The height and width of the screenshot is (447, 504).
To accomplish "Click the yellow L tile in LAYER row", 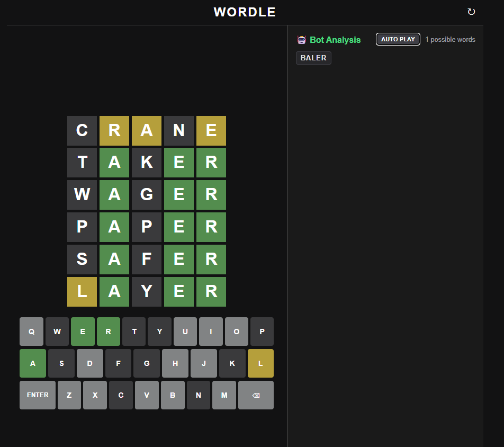I will [x=82, y=291].
